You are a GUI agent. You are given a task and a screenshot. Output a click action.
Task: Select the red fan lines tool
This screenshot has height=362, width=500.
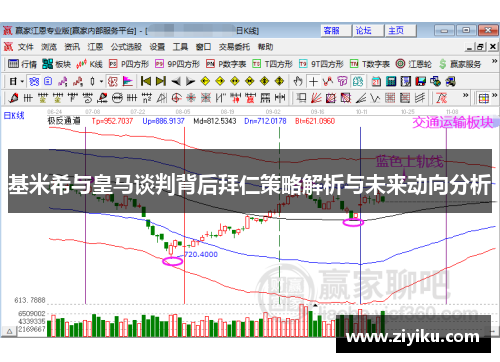tap(316, 98)
